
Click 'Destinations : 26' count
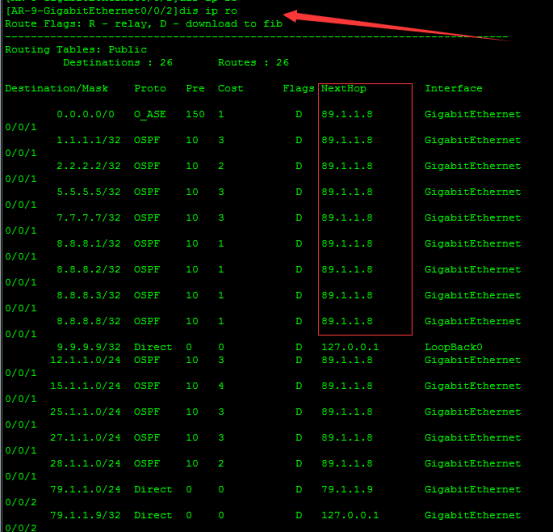[x=118, y=63]
